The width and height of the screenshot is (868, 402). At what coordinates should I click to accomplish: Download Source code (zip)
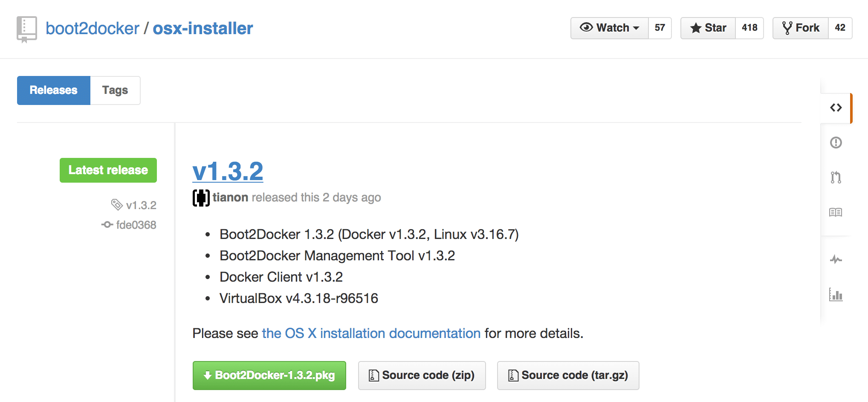[422, 376]
